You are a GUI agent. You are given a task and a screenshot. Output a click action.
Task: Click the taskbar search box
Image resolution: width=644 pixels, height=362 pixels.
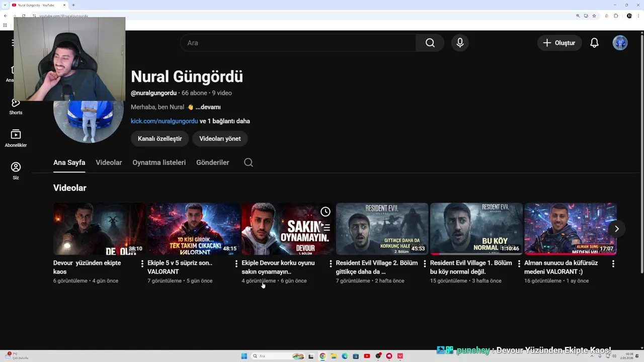pyautogui.click(x=278, y=356)
